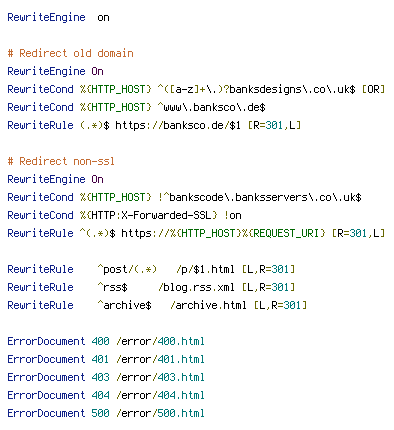Click the /p/$1.html rewrite target
The height and width of the screenshot is (430, 394).
pyautogui.click(x=205, y=269)
